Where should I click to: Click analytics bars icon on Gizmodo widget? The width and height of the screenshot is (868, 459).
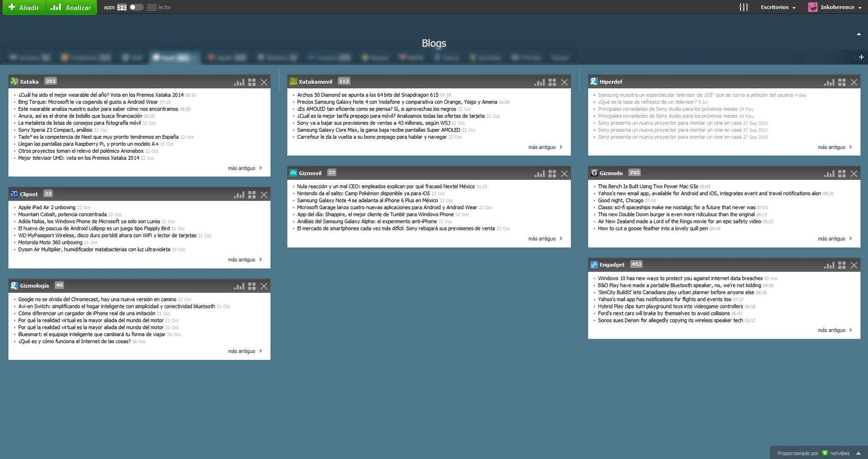(x=829, y=174)
